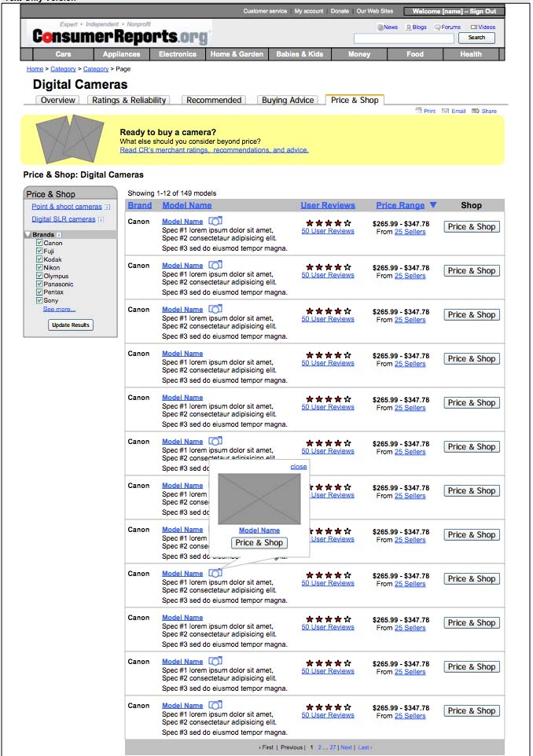Click the Print printer icon

pos(419,110)
